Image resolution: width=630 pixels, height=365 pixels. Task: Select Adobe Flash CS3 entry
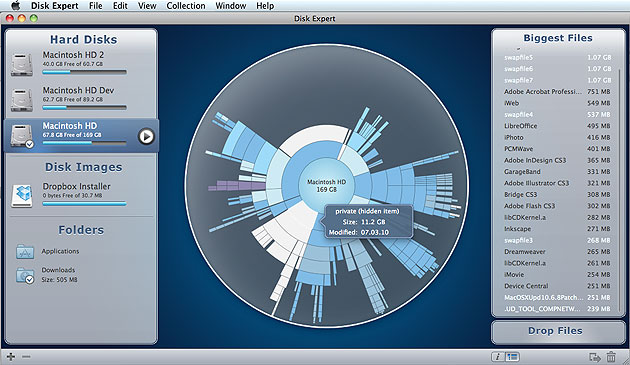558,206
